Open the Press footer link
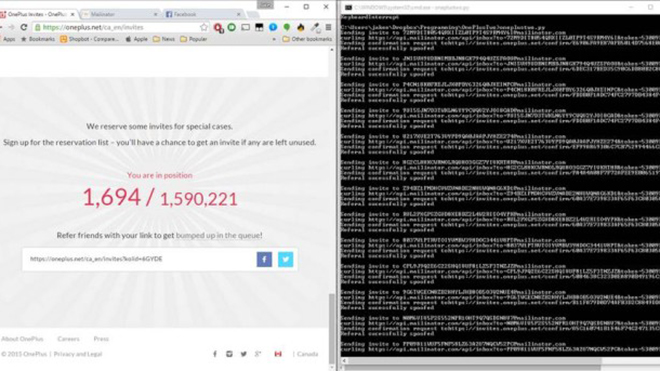 point(101,339)
